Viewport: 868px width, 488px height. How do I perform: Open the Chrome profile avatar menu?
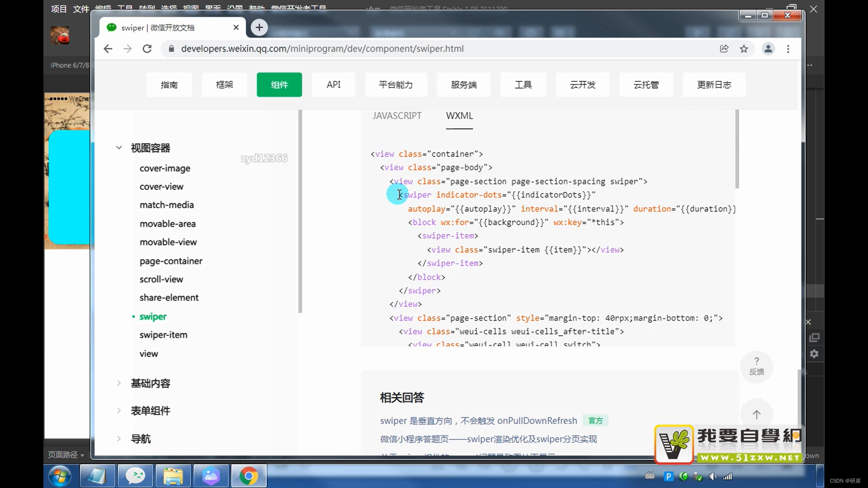tap(768, 49)
